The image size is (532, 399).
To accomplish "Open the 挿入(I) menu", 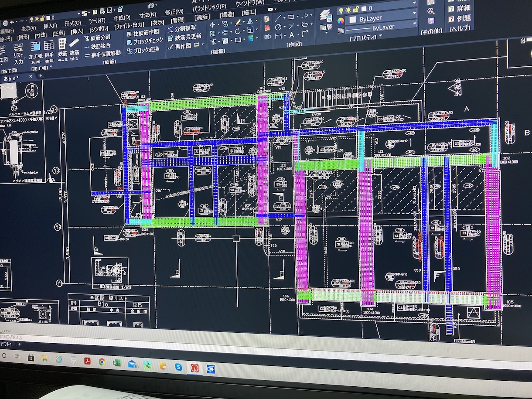I will click(50, 26).
